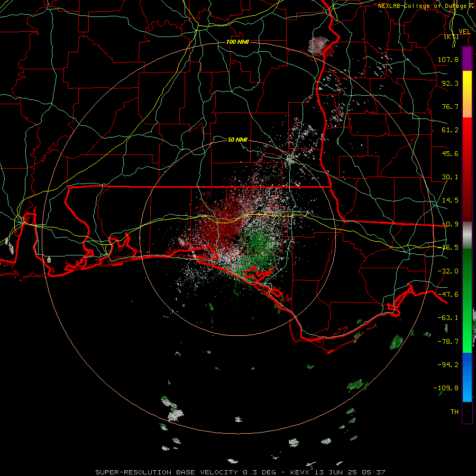Click the gray near-zero segment of color bar
This screenshot has height=476, width=476.
pyautogui.click(x=467, y=235)
